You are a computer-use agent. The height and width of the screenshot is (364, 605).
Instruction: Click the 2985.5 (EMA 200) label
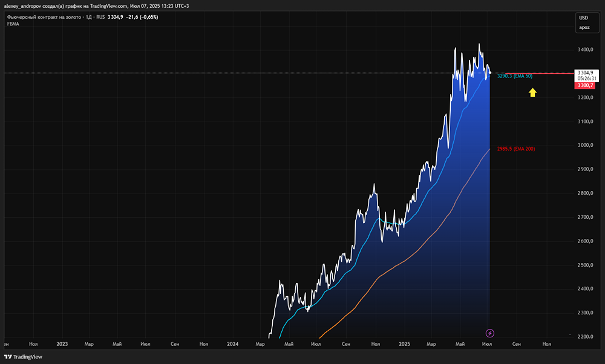[516, 149]
